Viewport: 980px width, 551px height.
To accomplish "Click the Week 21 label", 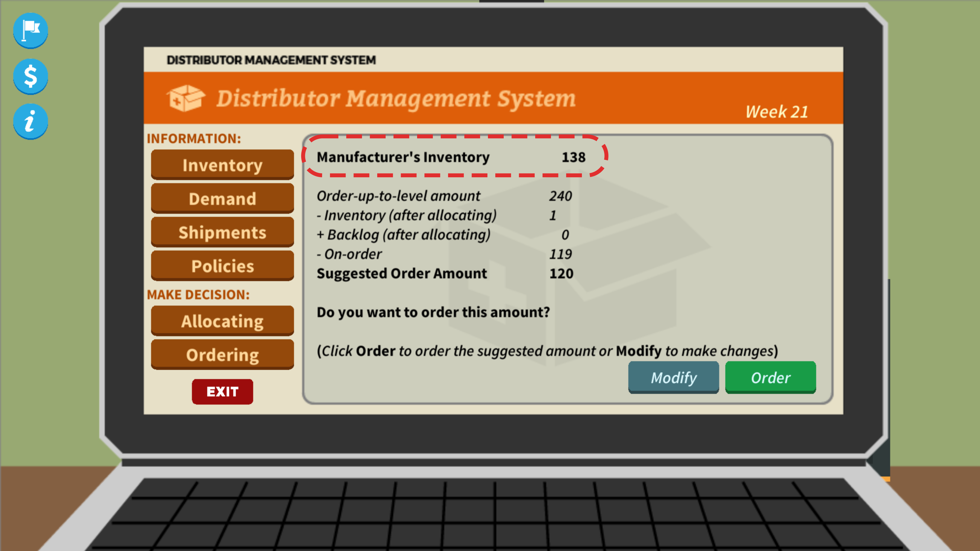I will tap(776, 112).
